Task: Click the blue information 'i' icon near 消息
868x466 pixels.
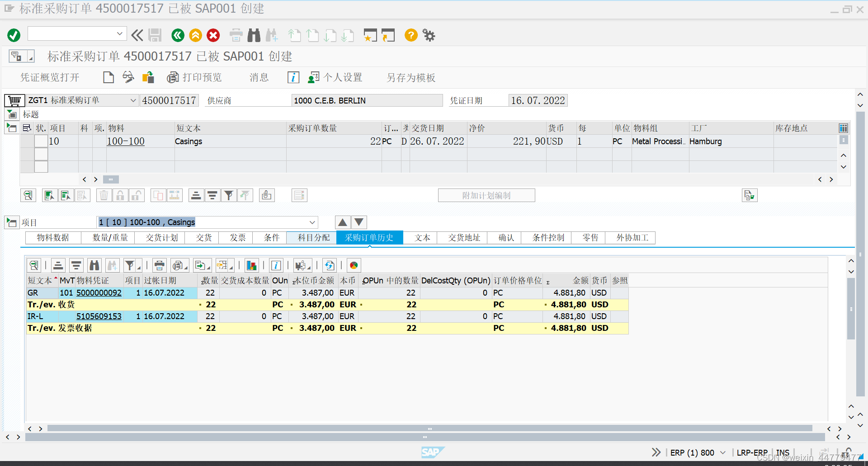Action: (293, 77)
